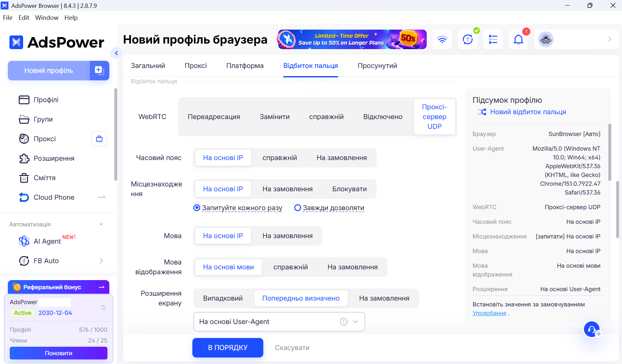Click the Новий відбиток пальця link
The width and height of the screenshot is (622, 364).
528,112
